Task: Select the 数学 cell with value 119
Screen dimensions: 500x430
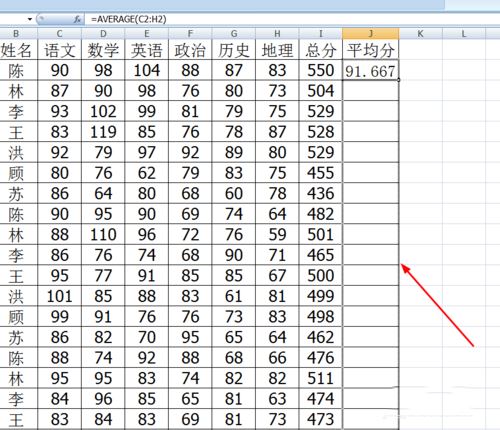Action: 103,132
